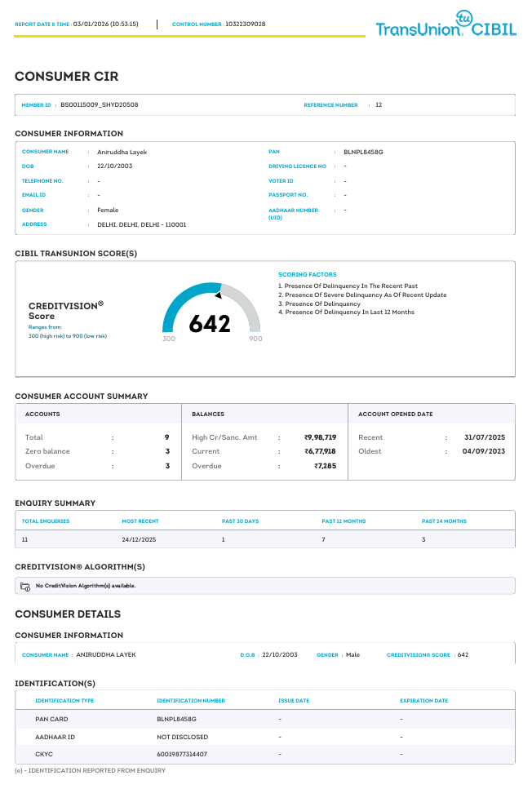Viewport: 532px width, 789px height.
Task: Click the most recent enquiry date 24/12/2025
Action: tap(140, 540)
